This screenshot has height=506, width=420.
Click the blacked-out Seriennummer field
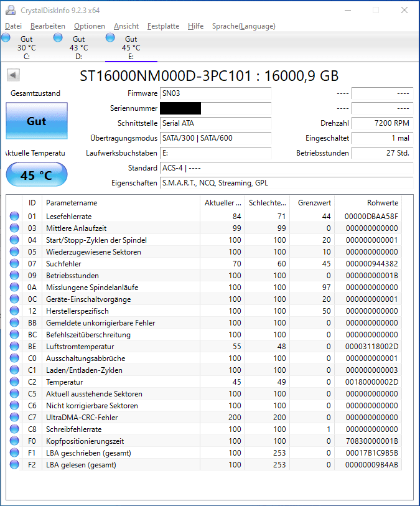click(x=215, y=108)
